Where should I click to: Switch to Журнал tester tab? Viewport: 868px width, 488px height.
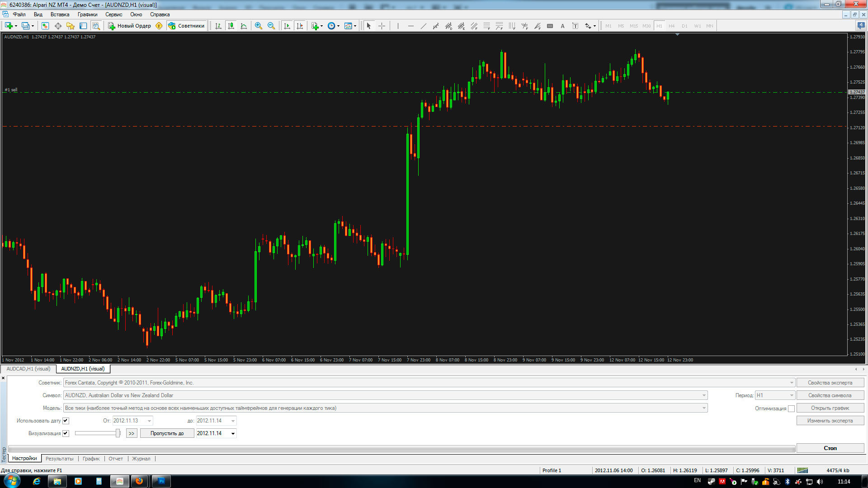pyautogui.click(x=141, y=459)
